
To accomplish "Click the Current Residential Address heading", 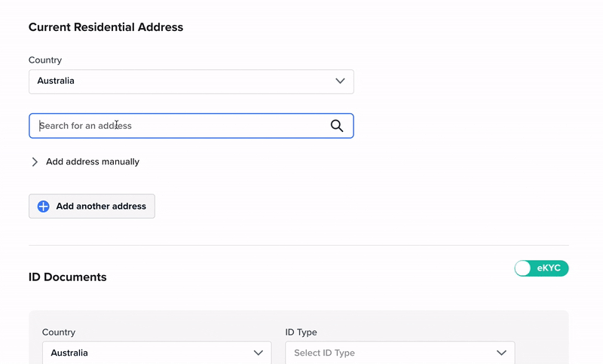I will (106, 27).
